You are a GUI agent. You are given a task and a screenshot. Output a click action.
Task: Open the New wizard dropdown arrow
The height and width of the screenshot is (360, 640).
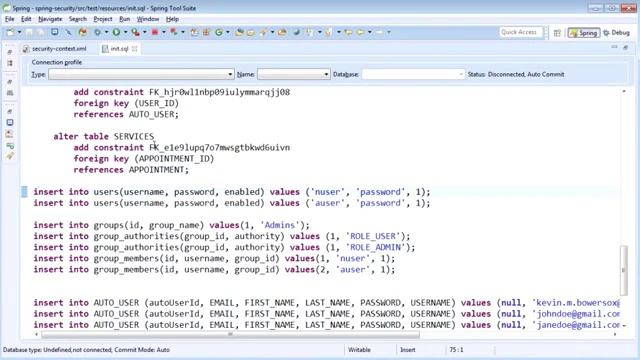tap(19, 32)
